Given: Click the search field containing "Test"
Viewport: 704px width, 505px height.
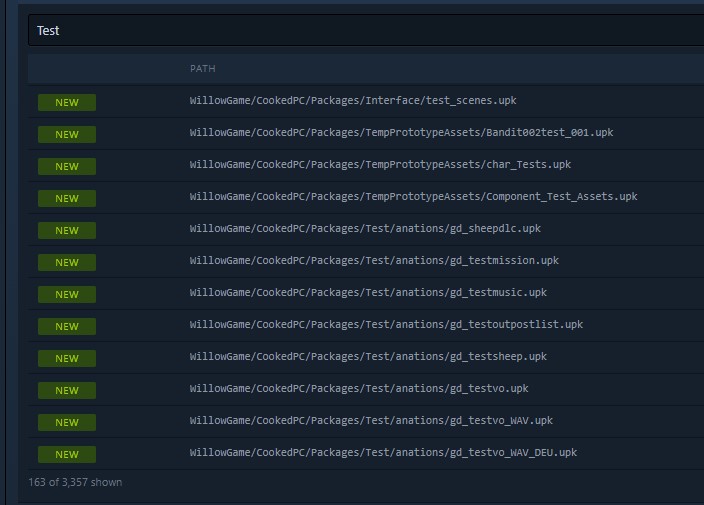Looking at the screenshot, I should 366,31.
